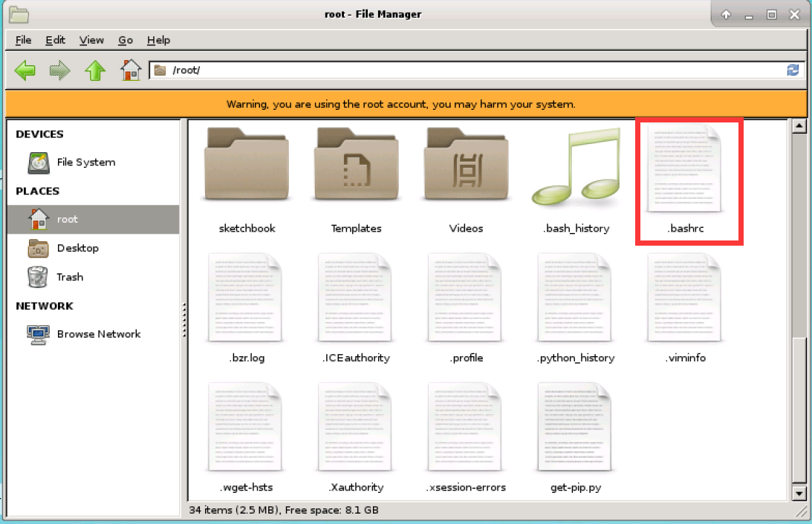Click the file list scrollbar up arrow
812x524 pixels.
(x=799, y=125)
